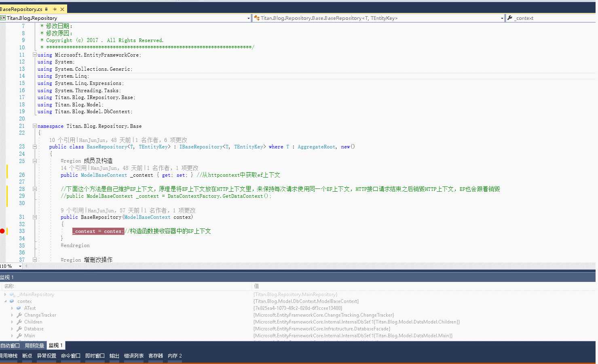Expand the ChangeTracker node in watch

12,315
